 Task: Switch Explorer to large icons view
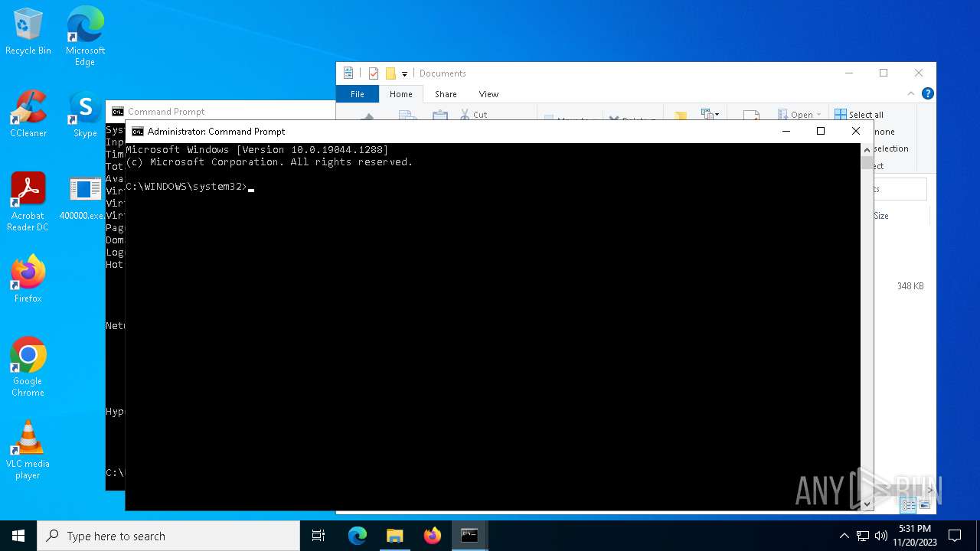coord(925,505)
